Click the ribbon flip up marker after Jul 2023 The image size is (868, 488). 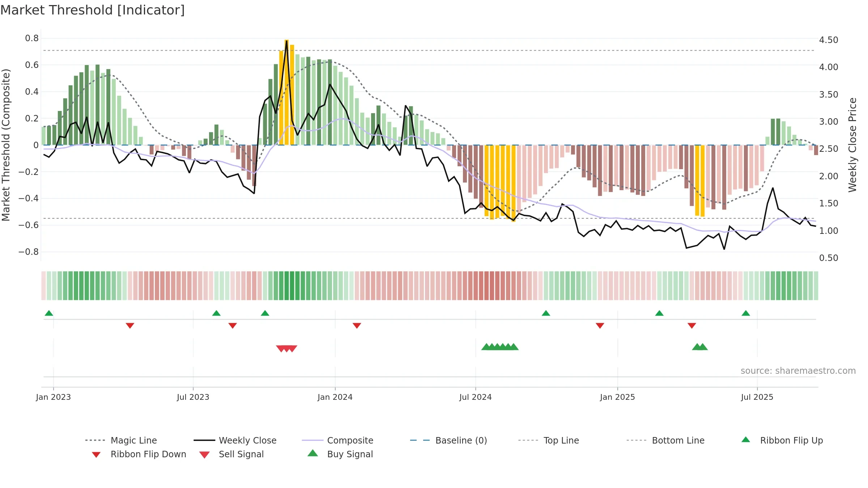click(216, 313)
